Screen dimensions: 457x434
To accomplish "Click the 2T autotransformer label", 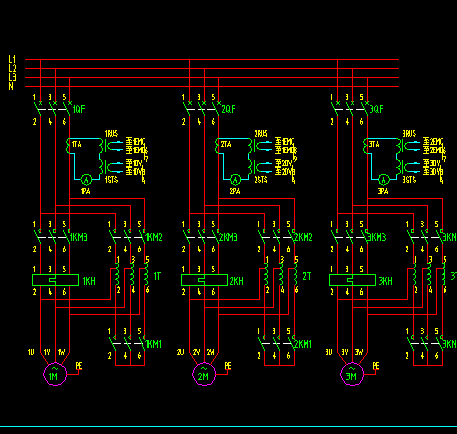I will click(307, 276).
